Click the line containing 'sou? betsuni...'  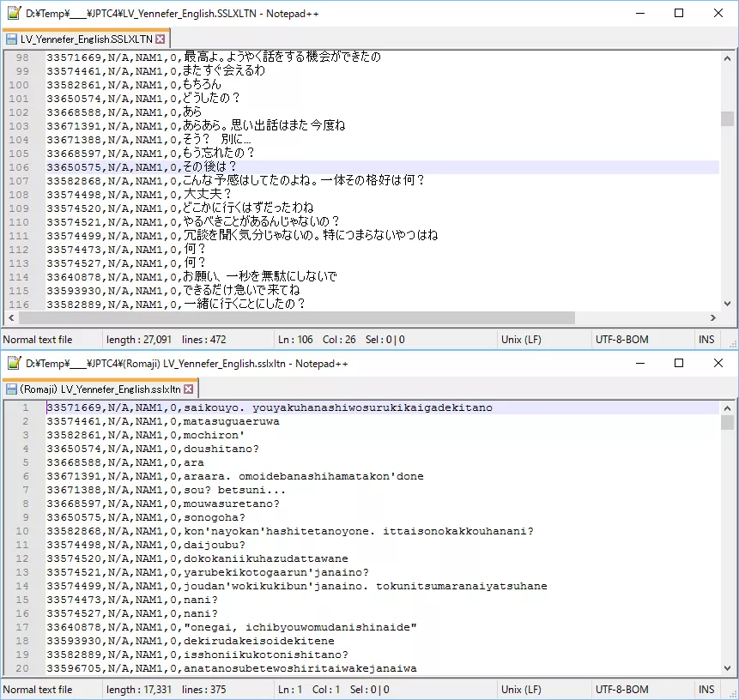tap(166, 490)
